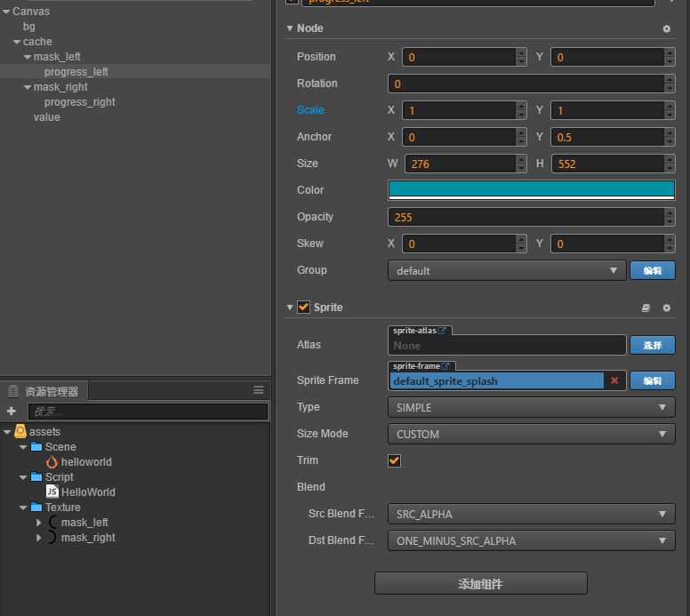The image size is (690, 616).
Task: Open the Size Mode CUSTOM dropdown
Action: (x=531, y=435)
